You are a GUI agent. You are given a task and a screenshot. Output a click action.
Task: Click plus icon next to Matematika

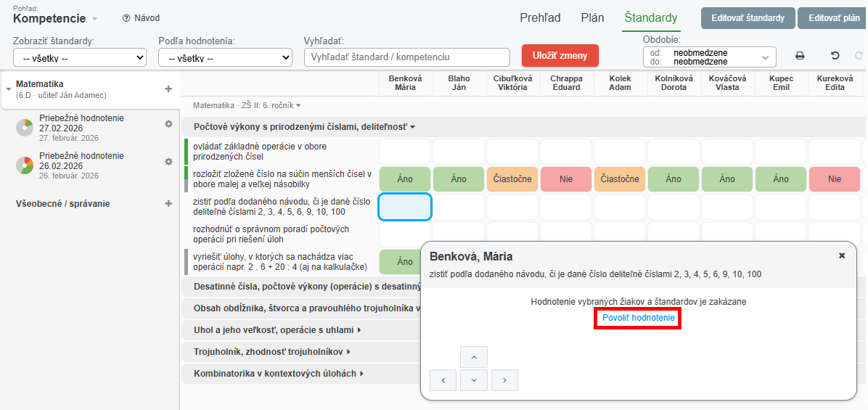click(169, 89)
